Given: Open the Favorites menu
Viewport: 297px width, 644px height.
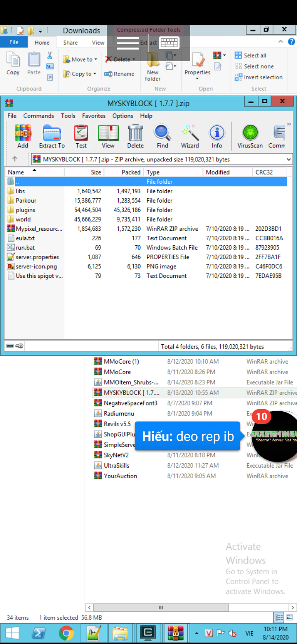Looking at the screenshot, I should (94, 116).
